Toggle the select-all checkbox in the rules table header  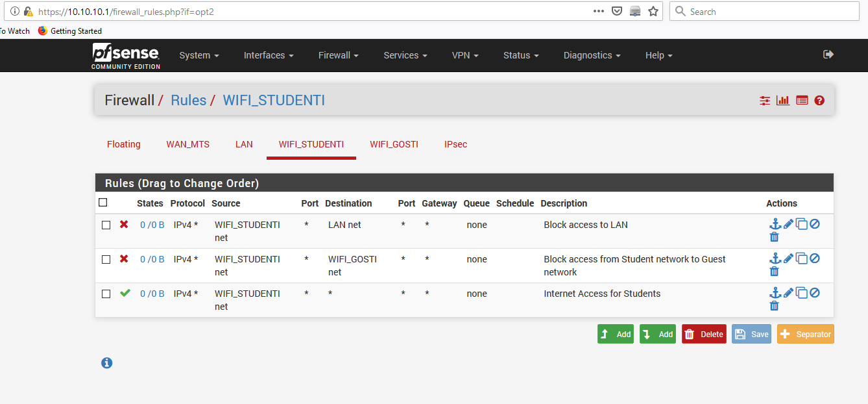click(x=103, y=203)
